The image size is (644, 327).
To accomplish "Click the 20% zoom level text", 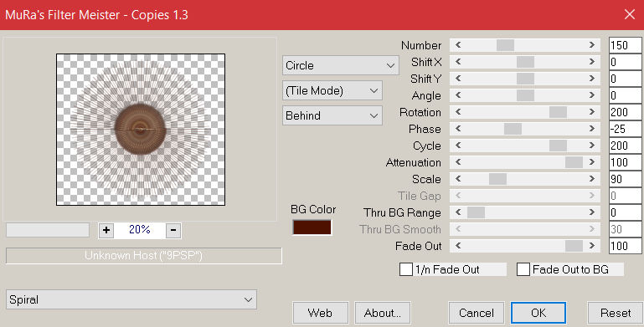I will (x=140, y=230).
